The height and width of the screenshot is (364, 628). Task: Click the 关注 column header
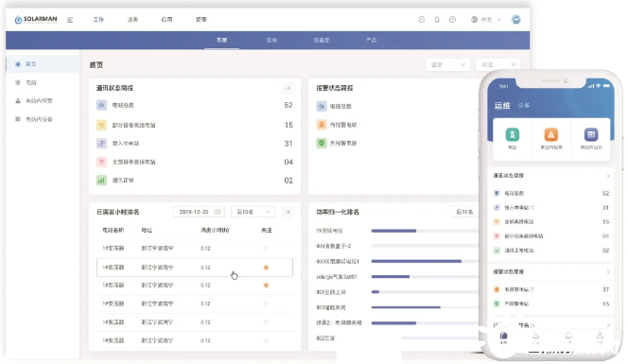coord(267,231)
